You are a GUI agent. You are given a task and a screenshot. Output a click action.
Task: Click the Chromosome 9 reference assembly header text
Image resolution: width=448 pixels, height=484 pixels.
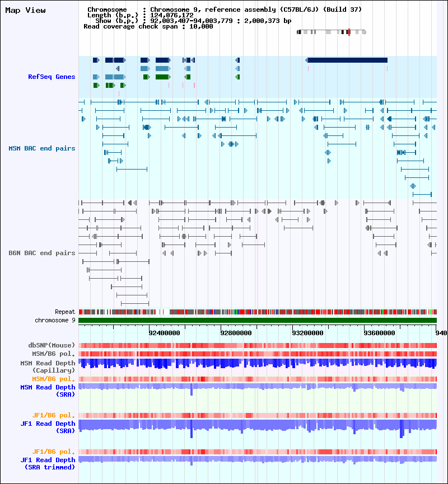[x=225, y=10]
